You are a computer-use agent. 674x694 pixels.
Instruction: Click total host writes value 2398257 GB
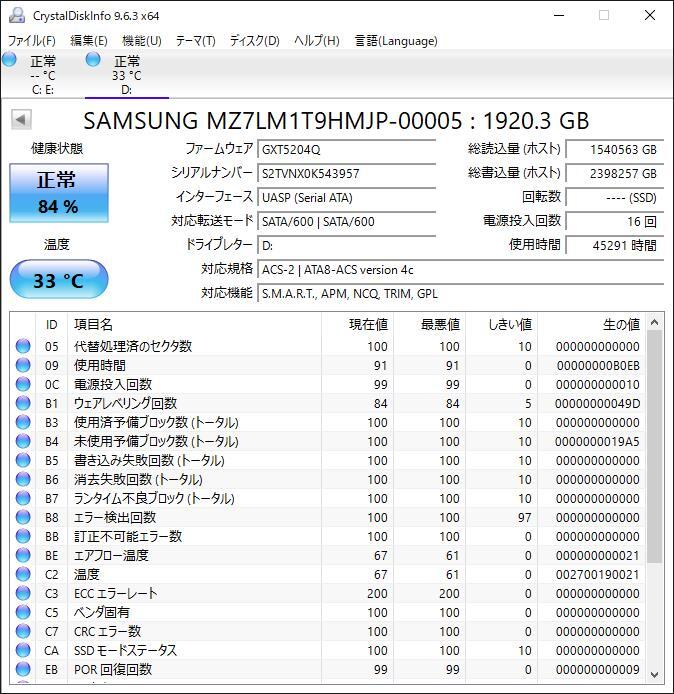[x=615, y=174]
